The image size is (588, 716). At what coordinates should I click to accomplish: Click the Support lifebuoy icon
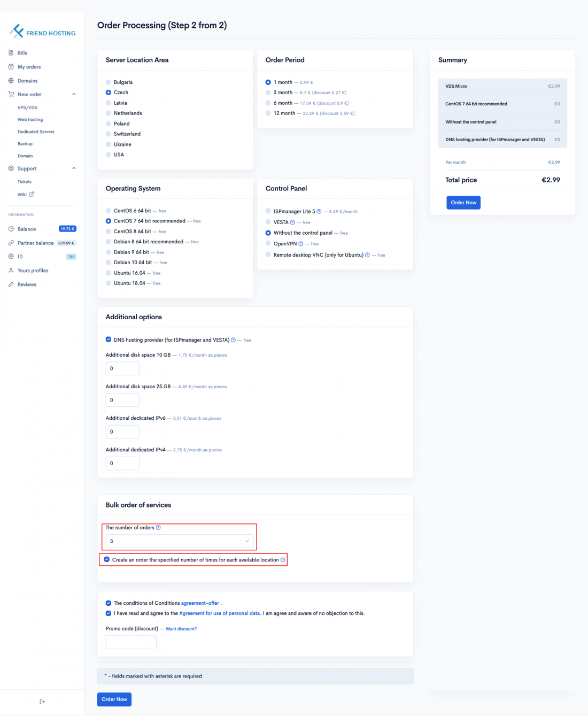pos(11,168)
